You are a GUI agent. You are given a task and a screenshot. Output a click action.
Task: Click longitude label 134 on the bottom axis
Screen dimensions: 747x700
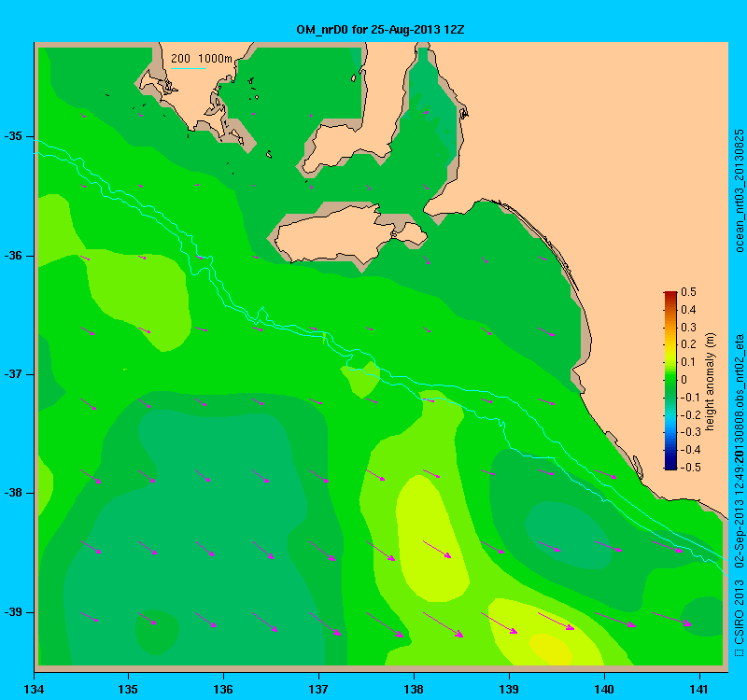(34, 689)
